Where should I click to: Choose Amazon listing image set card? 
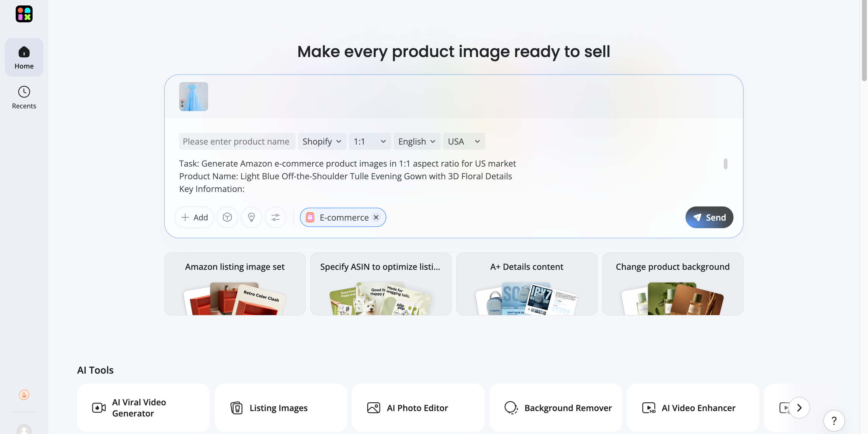(x=235, y=284)
